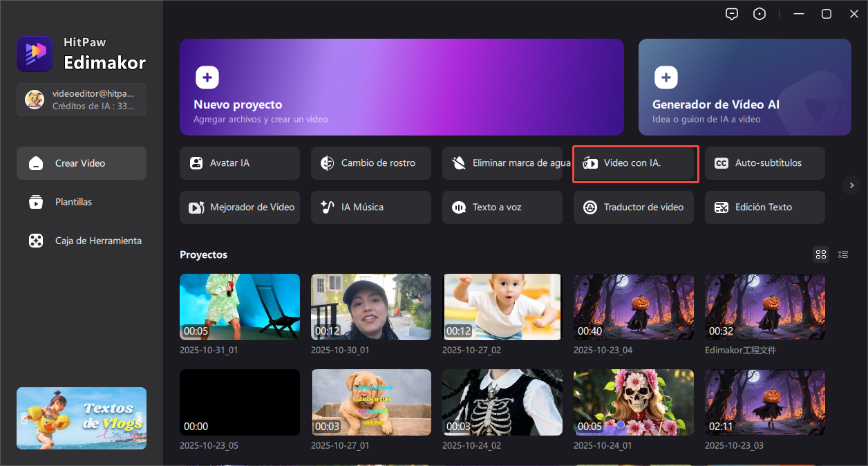
Task: Open the Textos de Vlogs promotional banner
Action: (81, 418)
